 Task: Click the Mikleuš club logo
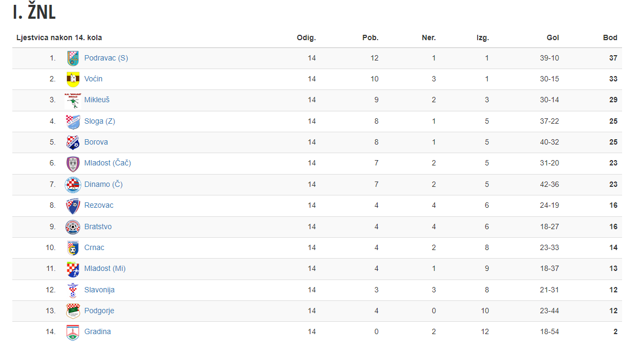[x=73, y=100]
